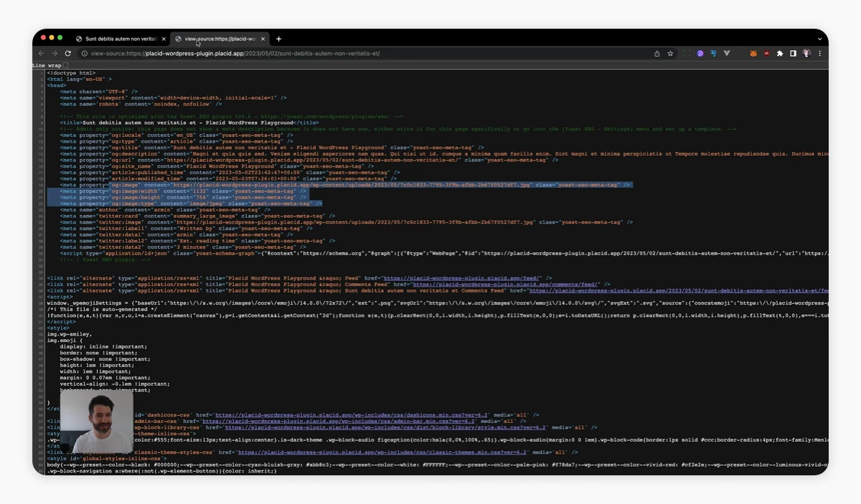Open the site info icon in address bar

pyautogui.click(x=85, y=54)
